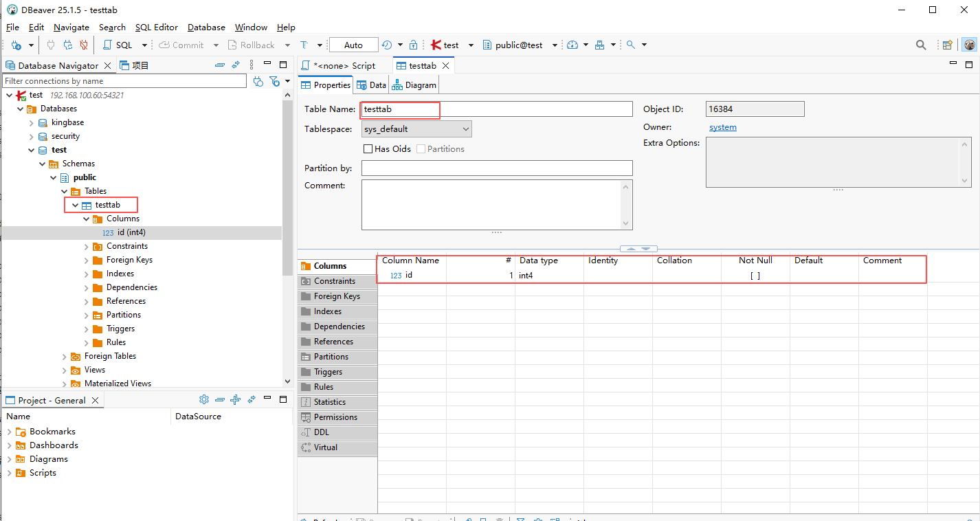The image size is (980, 521).
Task: Toggle the Has Oids checkbox
Action: pos(368,149)
